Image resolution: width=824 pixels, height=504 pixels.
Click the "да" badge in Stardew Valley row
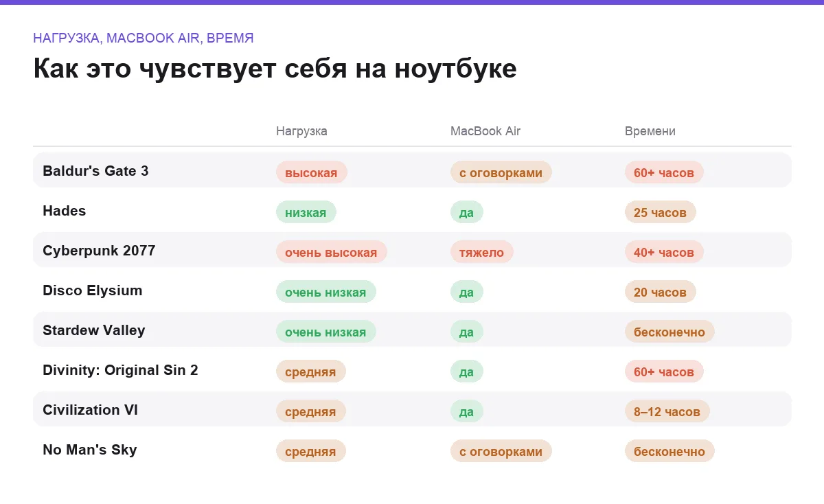[467, 332]
